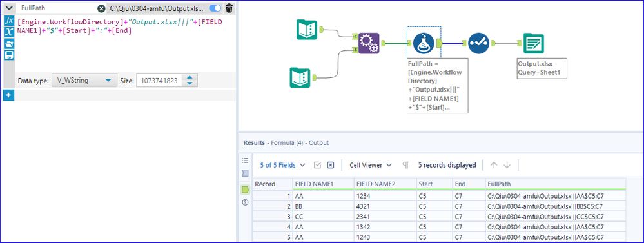Click the Size value field
644x243 pixels.
pyautogui.click(x=160, y=81)
